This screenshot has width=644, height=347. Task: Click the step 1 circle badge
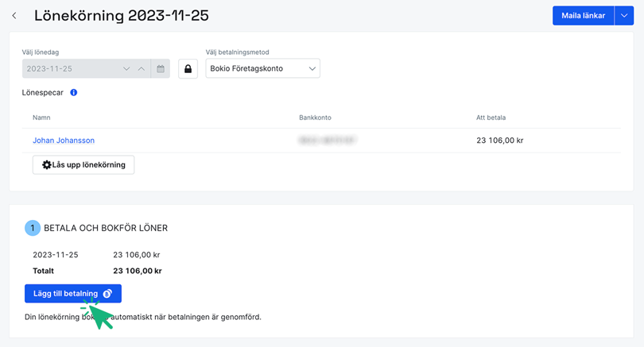32,228
